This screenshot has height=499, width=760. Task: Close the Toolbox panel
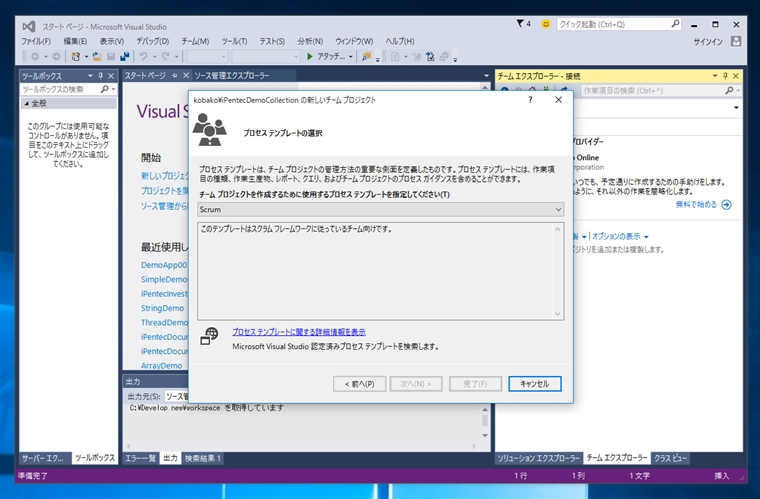point(111,76)
